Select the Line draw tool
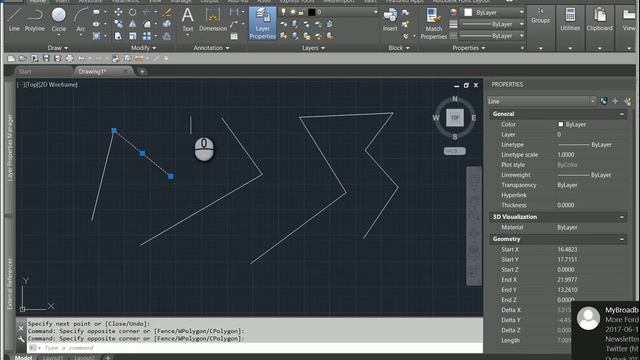This screenshot has height=360, width=640. pos(14,20)
